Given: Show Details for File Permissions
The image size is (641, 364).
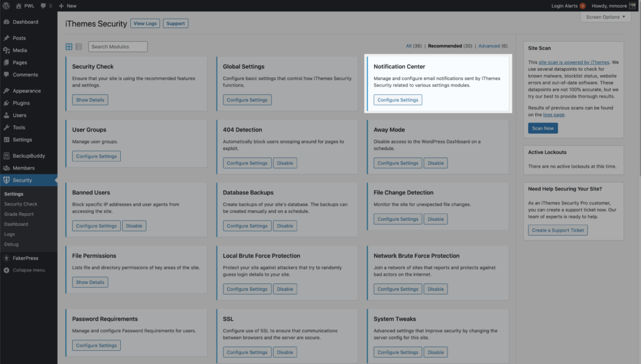Looking at the screenshot, I should pyautogui.click(x=90, y=282).
